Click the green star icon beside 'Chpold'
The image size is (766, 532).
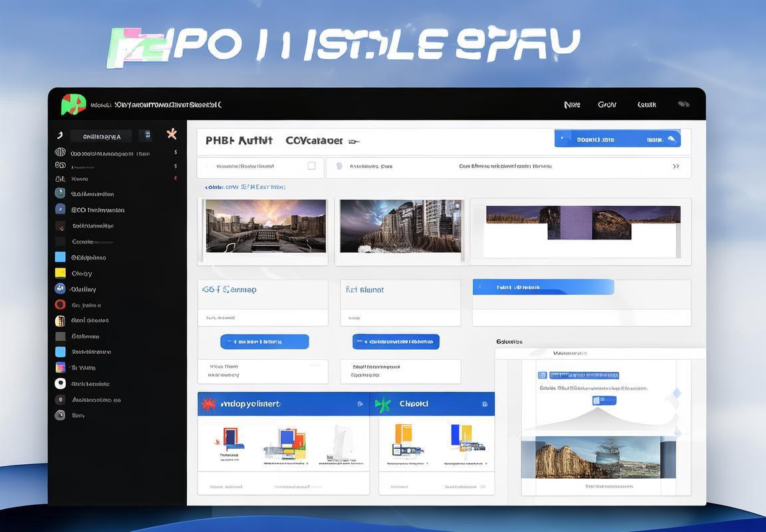(x=383, y=404)
